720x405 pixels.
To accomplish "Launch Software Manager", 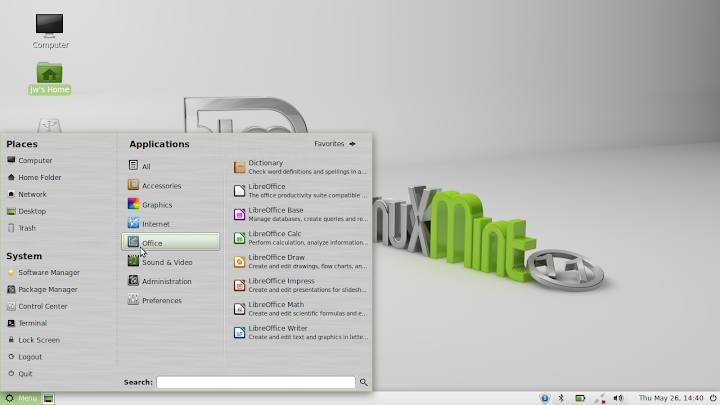I will point(44,272).
